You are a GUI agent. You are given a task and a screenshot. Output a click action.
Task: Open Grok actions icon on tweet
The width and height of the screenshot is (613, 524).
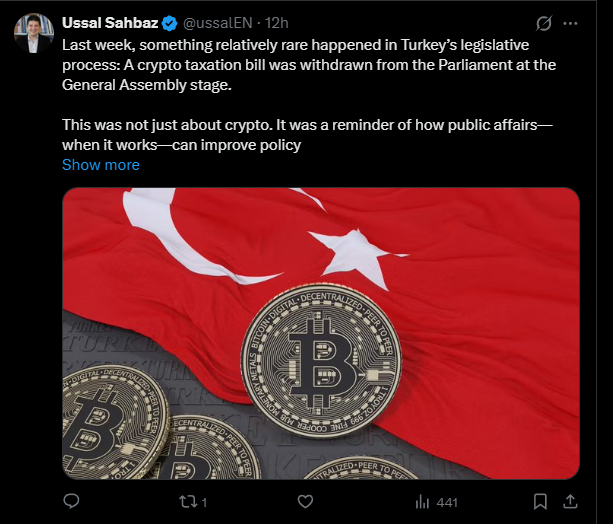545,23
